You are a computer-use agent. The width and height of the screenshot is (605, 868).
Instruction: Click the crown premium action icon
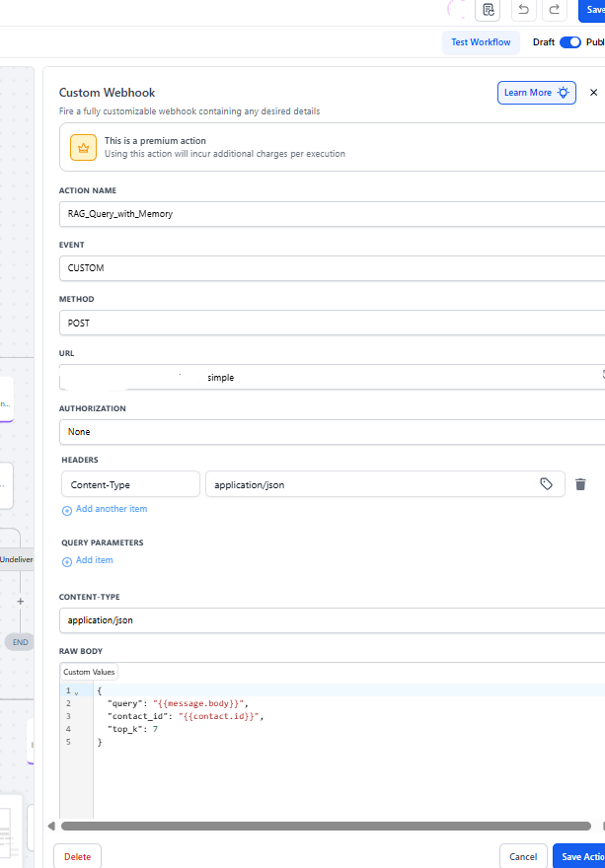point(83,147)
